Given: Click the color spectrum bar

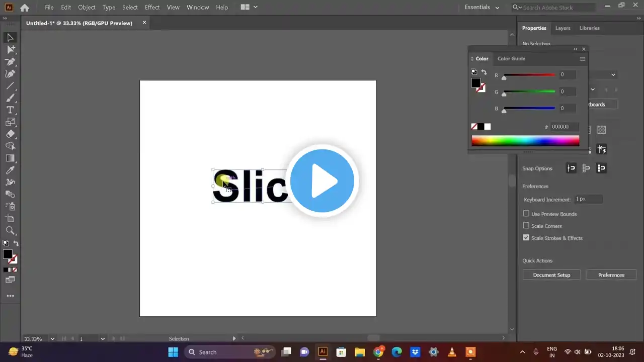Looking at the screenshot, I should click(x=525, y=141).
